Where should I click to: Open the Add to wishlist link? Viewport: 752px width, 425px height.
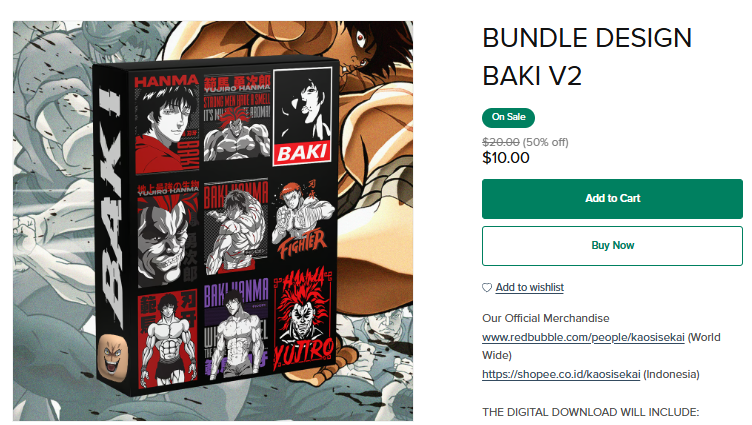click(x=529, y=287)
